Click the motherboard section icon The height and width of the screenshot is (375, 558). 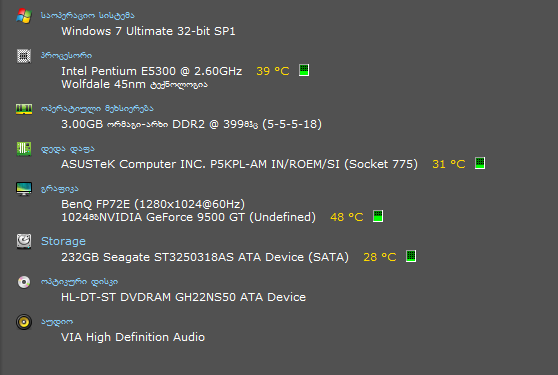pos(24,149)
